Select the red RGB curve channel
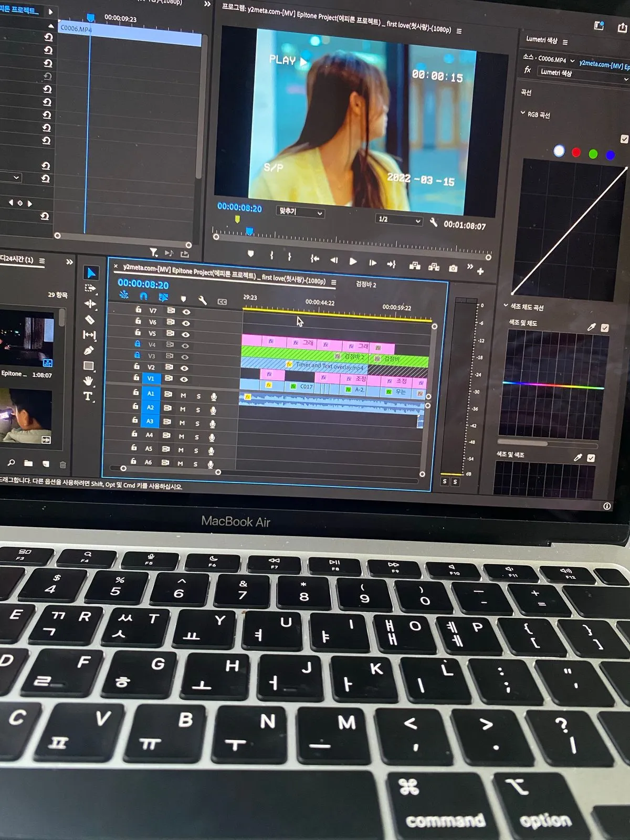 tap(576, 152)
